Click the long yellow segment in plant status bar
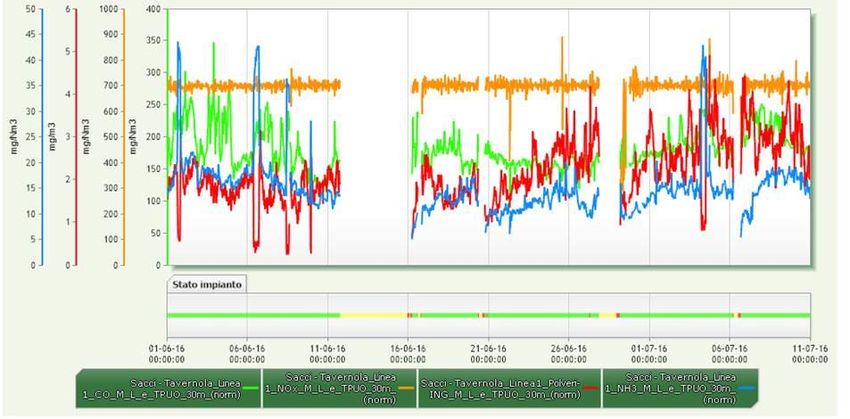850x419 pixels. (x=374, y=315)
